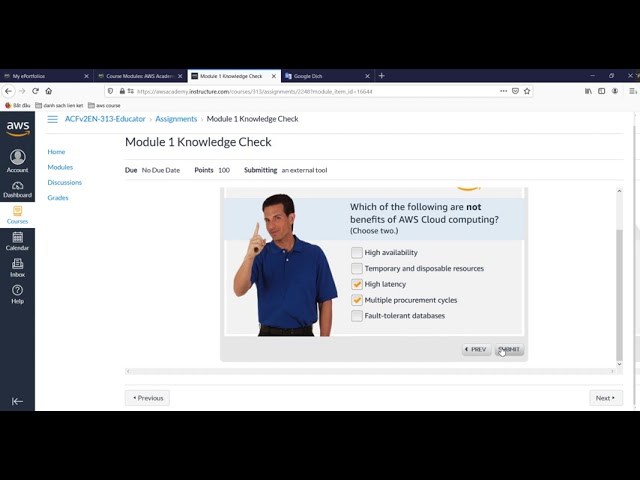Switch to Course Modules tab
Screen dimensions: 640x480
140,76
